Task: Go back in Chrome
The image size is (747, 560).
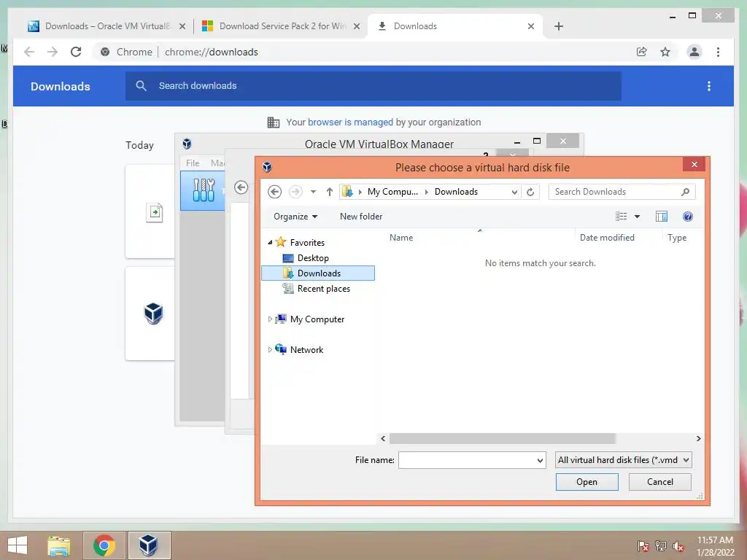Action: point(29,52)
